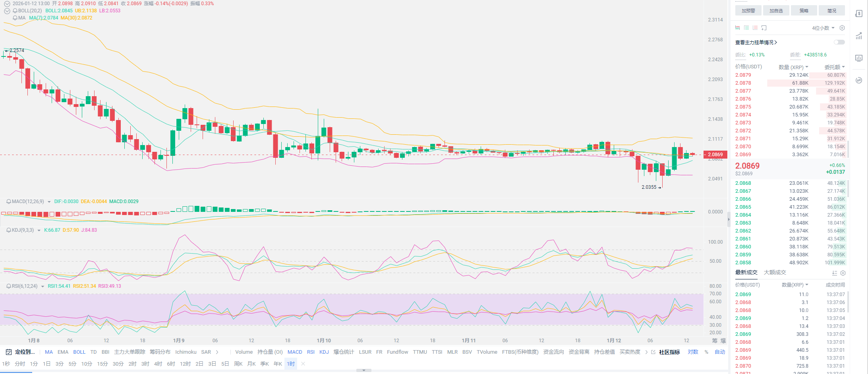Open the dollar receipt icon in right sidebar

coord(858,14)
